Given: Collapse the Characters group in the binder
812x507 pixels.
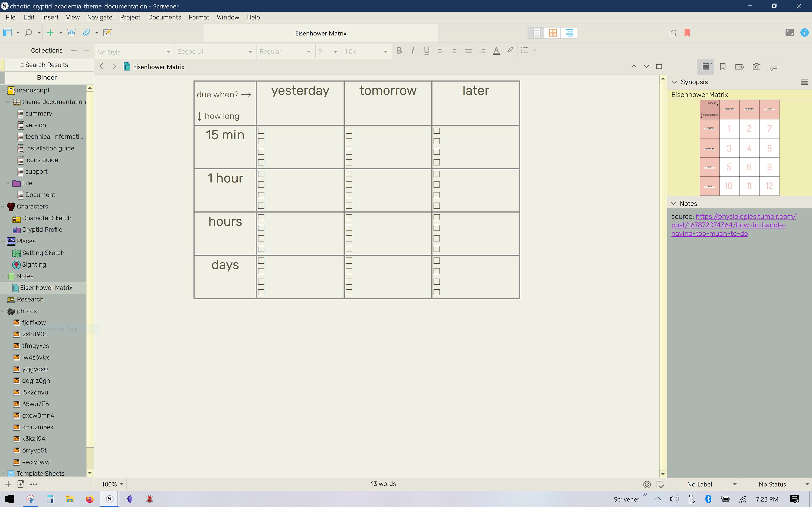Looking at the screenshot, I should click(x=3, y=206).
